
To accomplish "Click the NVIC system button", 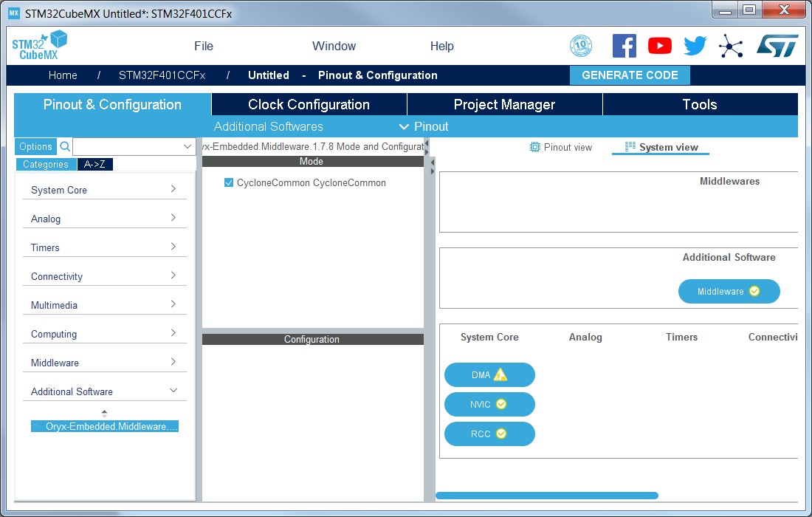I will 489,404.
